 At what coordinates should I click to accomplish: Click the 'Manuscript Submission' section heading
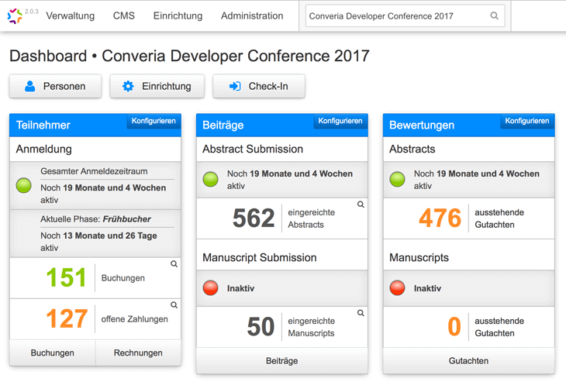point(260,257)
